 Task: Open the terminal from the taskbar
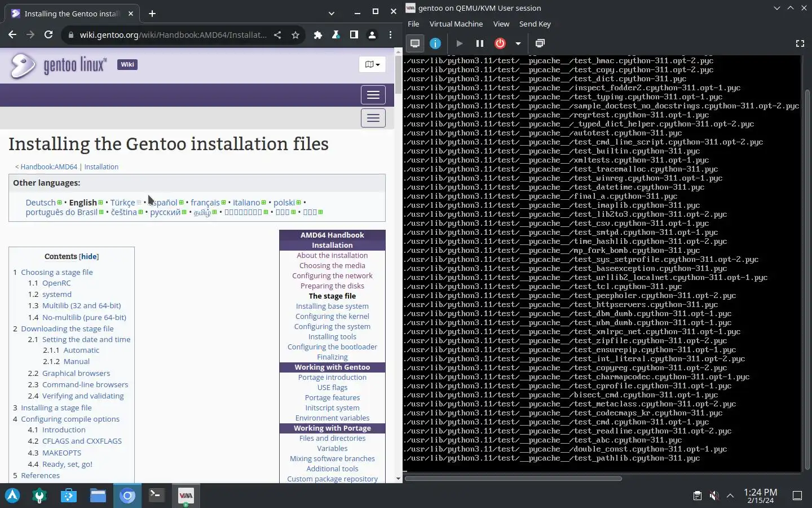(156, 496)
